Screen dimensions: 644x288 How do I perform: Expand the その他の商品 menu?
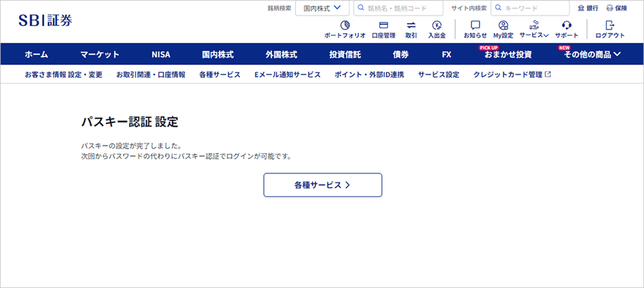coord(591,55)
